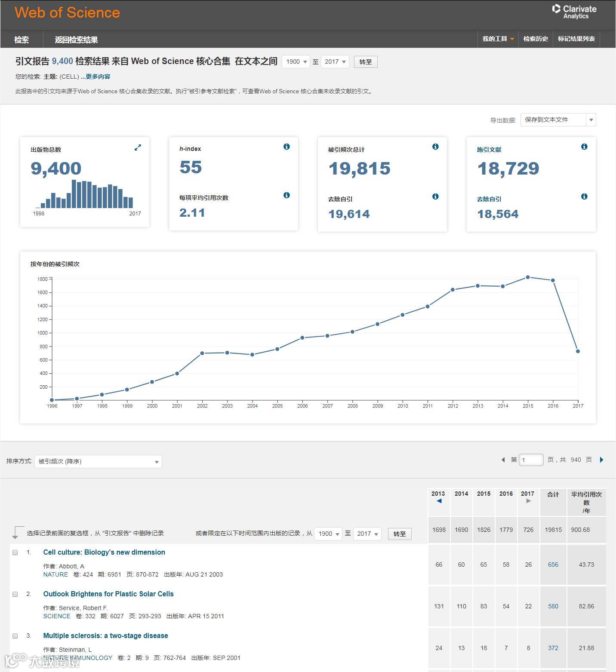Screen dimensions: 616x672
Task: Click the 2017 data point on chart
Action: [x=578, y=351]
